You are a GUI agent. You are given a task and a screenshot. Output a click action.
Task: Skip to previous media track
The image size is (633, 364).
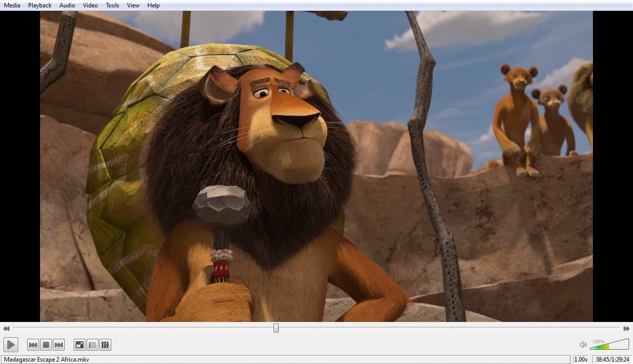click(x=33, y=345)
